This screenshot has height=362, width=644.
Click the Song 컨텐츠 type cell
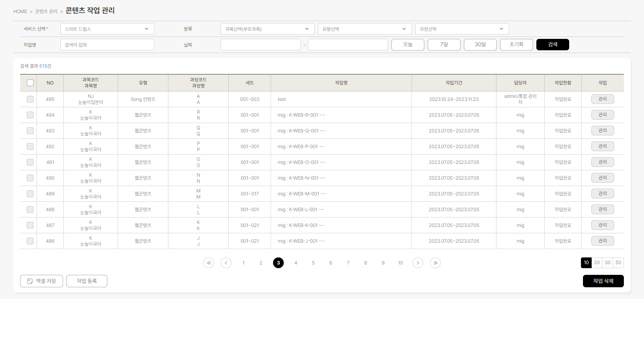point(143,99)
